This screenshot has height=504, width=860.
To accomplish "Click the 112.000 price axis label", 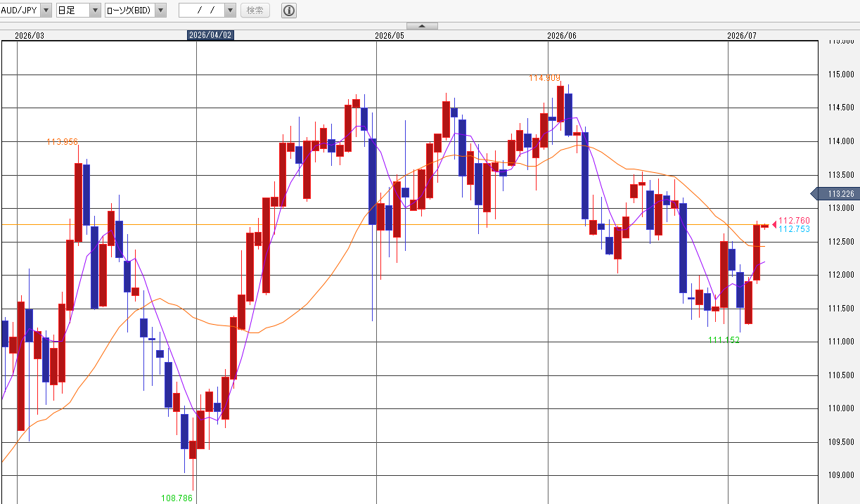I will click(x=841, y=275).
